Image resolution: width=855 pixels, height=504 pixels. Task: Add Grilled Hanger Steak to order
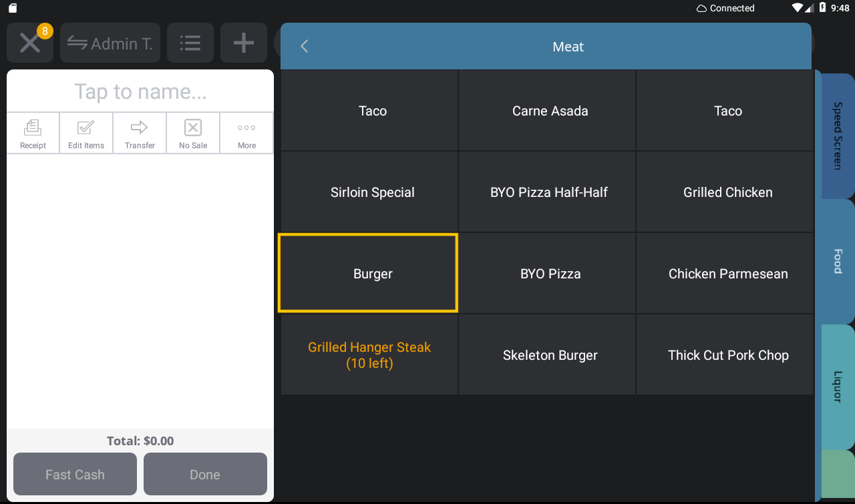click(x=369, y=355)
